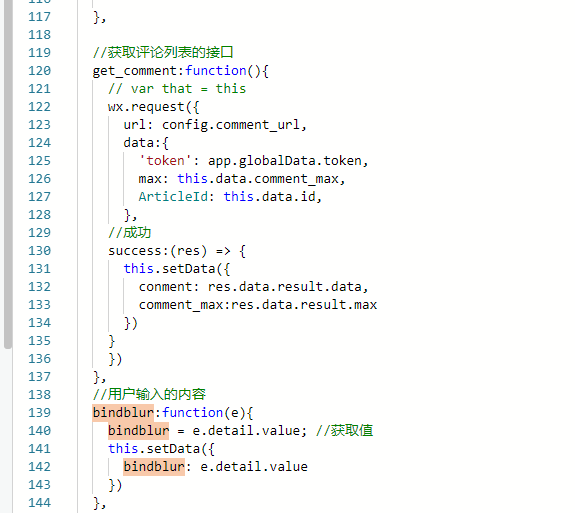Viewport: 575px width, 513px height.
Task: Click the data:{ key on line 124
Action: click(146, 143)
